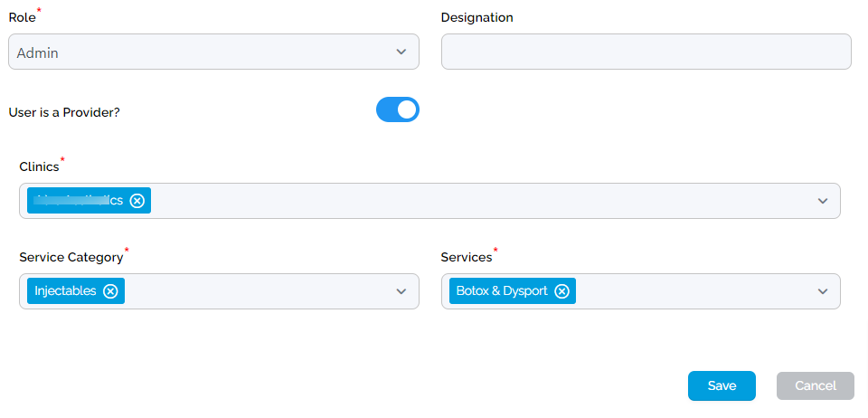
Task: Click the Designation field label
Action: click(476, 18)
